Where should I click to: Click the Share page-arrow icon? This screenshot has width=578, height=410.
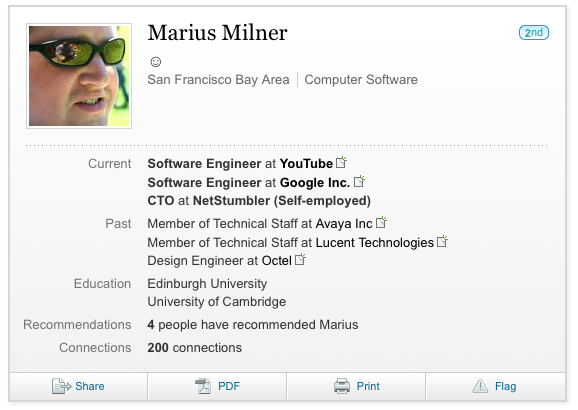(x=61, y=386)
